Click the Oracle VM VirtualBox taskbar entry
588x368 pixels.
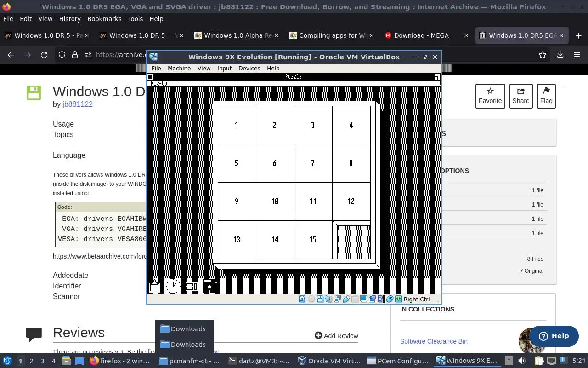pos(329,361)
